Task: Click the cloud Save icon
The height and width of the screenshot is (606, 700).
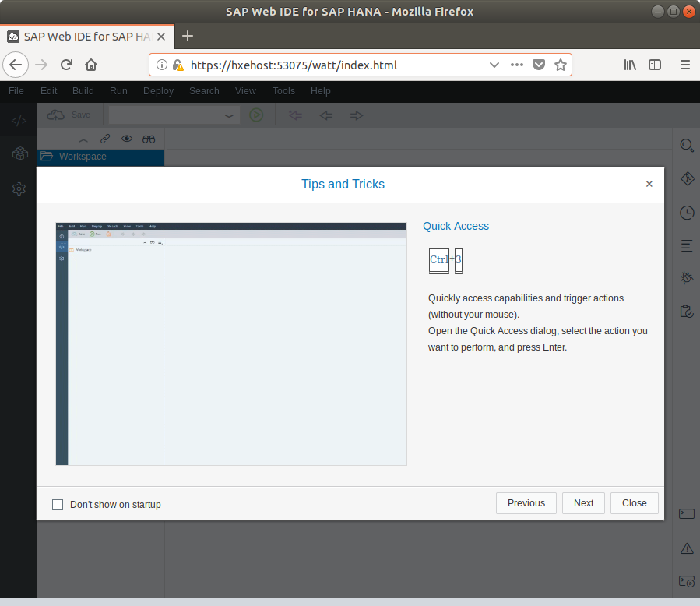Action: 55,115
